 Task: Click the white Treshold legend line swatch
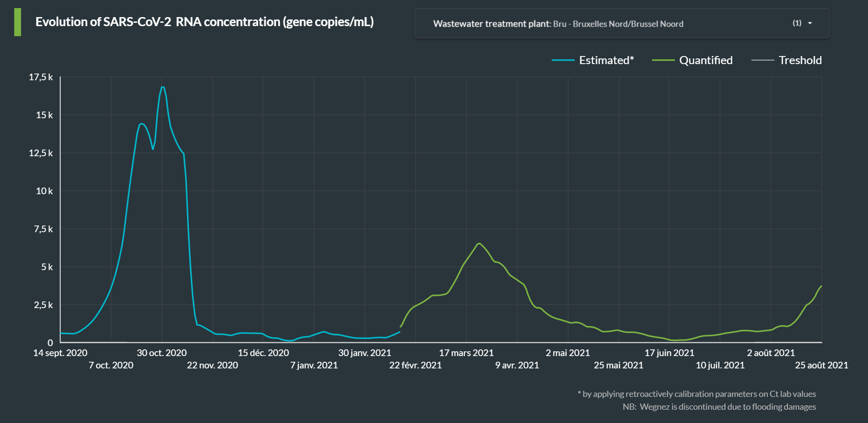[763, 60]
